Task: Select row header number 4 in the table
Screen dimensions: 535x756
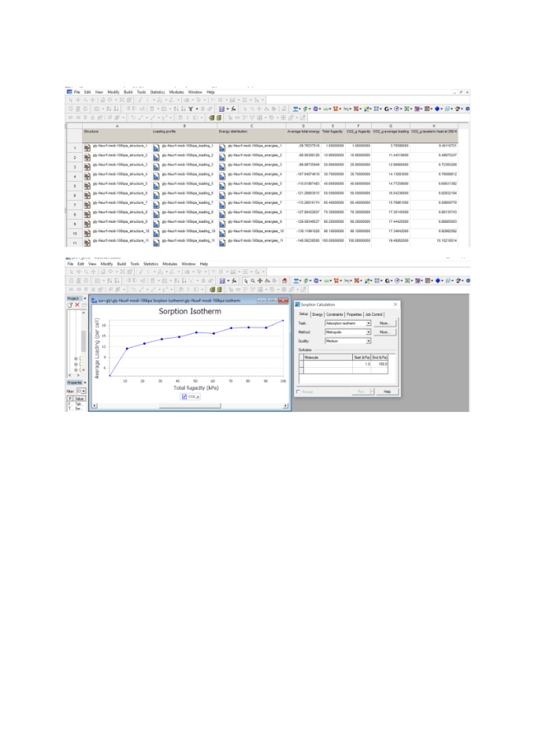Action: coord(74,176)
